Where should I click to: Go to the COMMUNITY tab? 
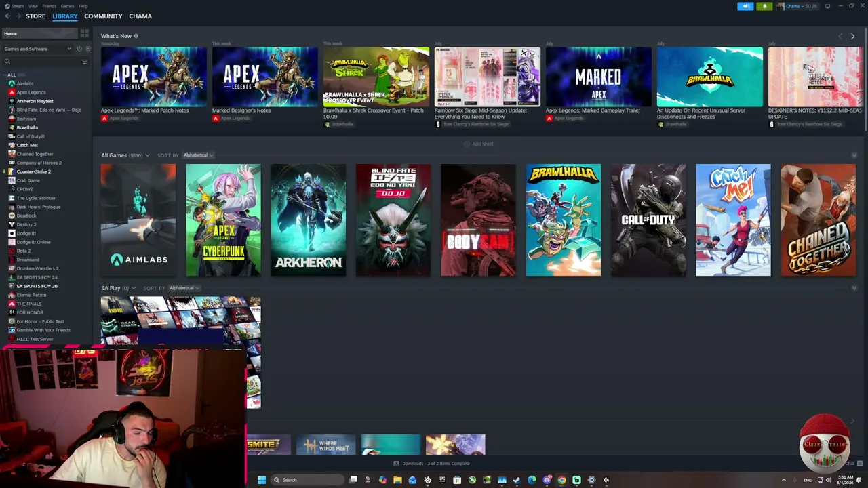103,16
